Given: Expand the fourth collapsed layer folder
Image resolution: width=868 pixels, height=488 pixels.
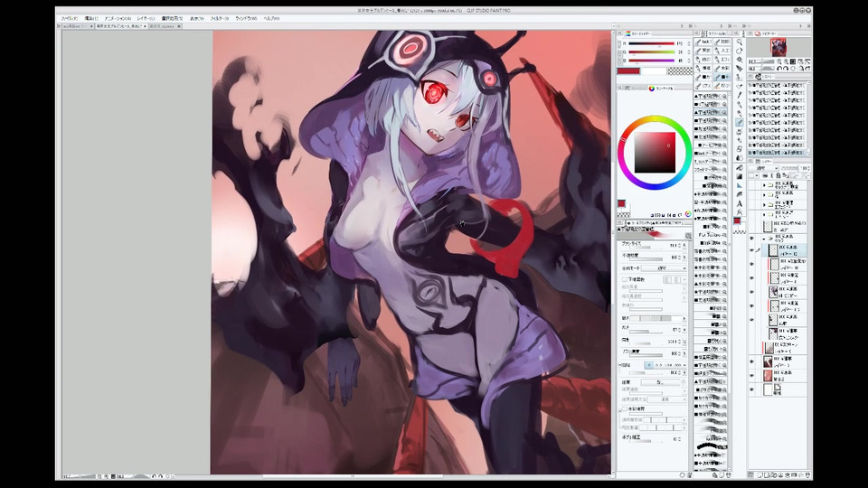Looking at the screenshot, I should coord(764,214).
